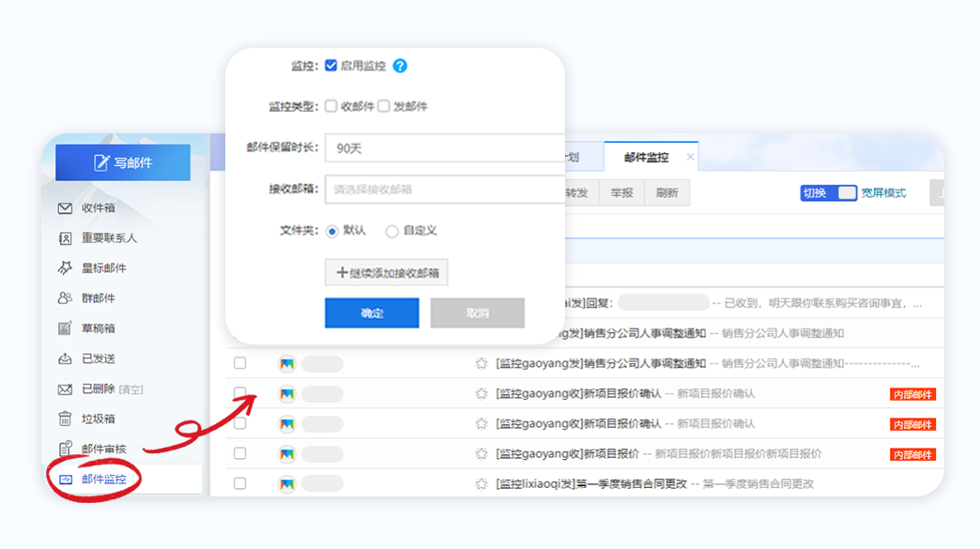980x549 pixels.
Task: Open the 接收邮箱 selection box
Action: click(x=441, y=189)
